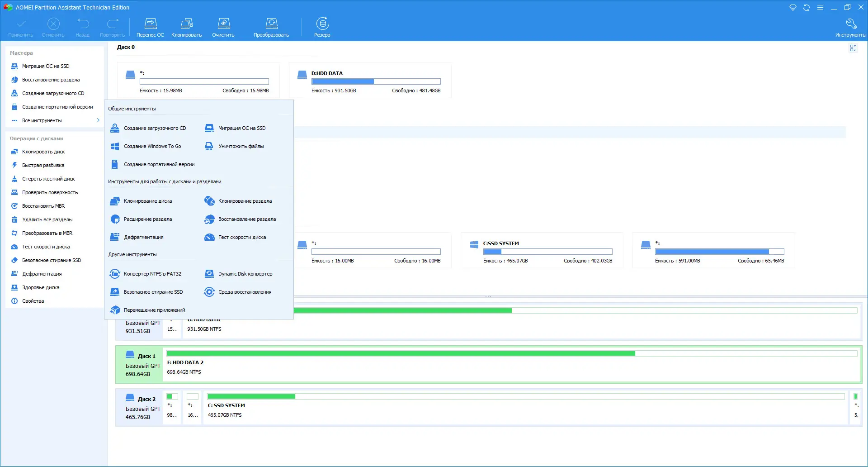
Task: Open Клонирование раздела tool
Action: pyautogui.click(x=238, y=201)
